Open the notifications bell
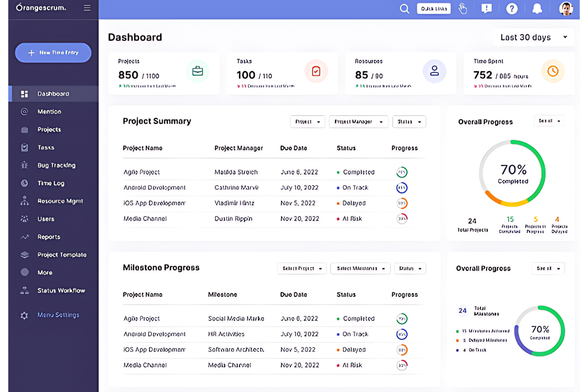This screenshot has width=588, height=392. tap(537, 8)
